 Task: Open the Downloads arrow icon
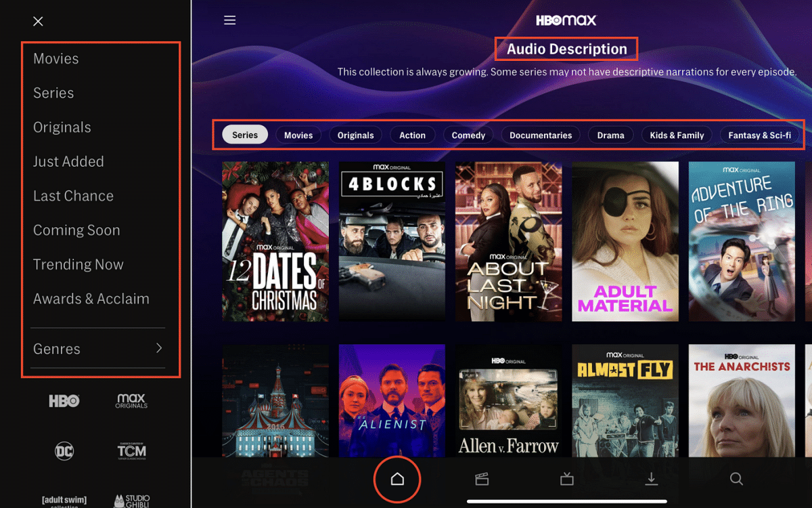pos(652,480)
